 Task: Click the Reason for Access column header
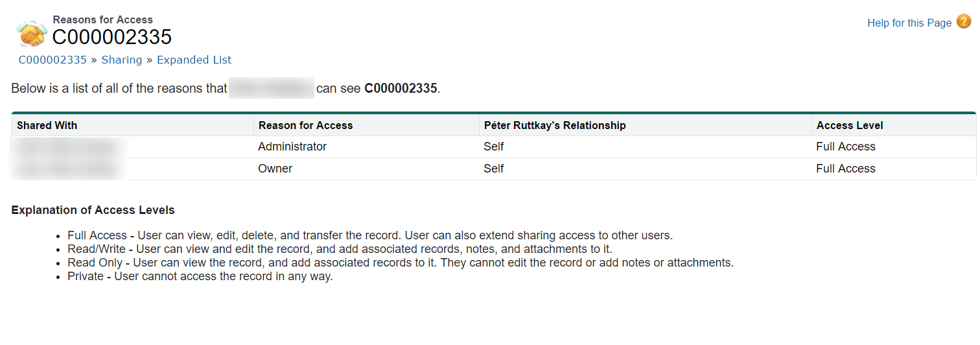pos(305,126)
